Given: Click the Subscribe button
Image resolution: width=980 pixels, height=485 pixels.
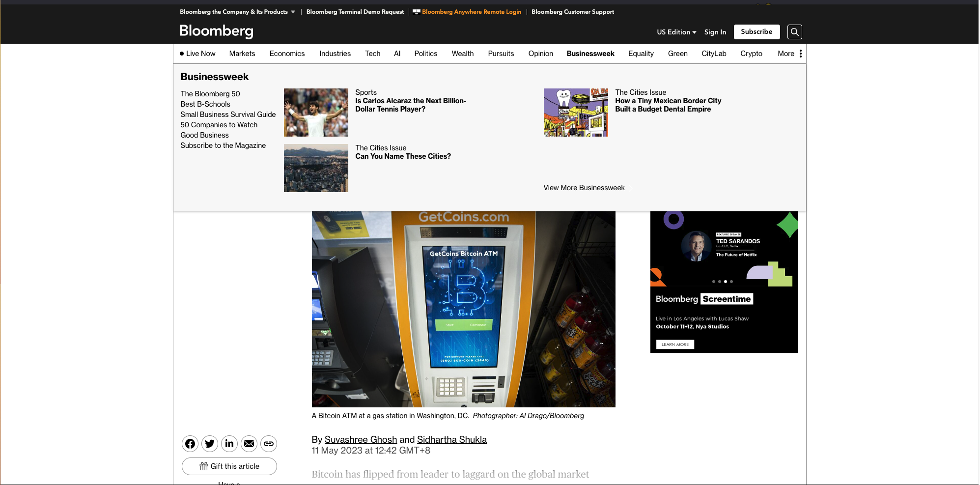Looking at the screenshot, I should tap(756, 32).
